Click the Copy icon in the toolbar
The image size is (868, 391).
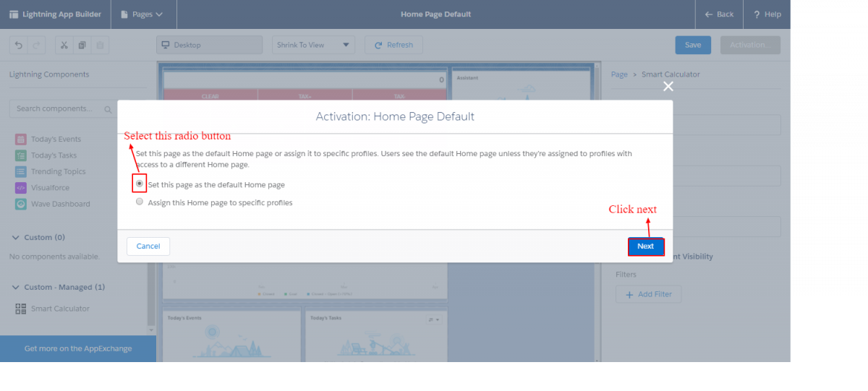point(82,45)
